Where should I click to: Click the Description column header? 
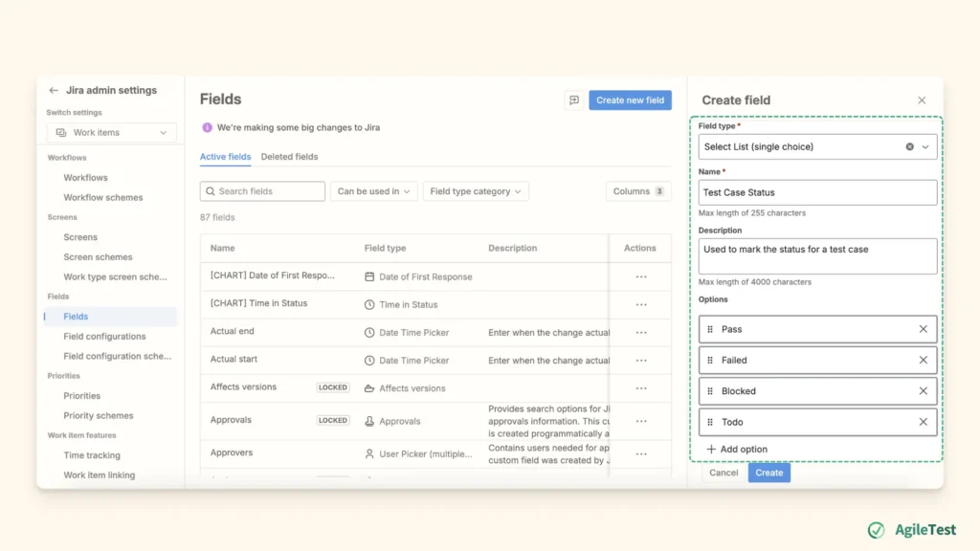513,248
